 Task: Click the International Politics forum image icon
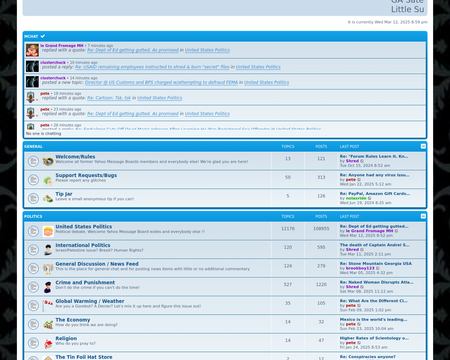[x=48, y=250]
